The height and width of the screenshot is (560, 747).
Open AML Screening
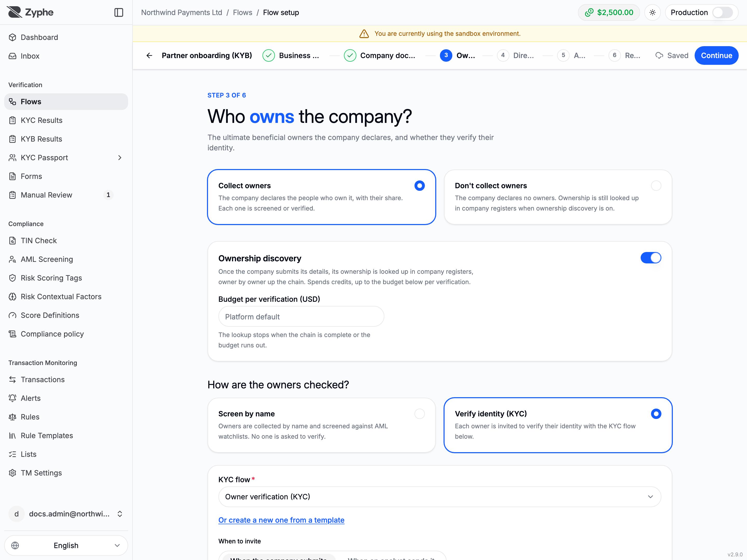click(66, 259)
